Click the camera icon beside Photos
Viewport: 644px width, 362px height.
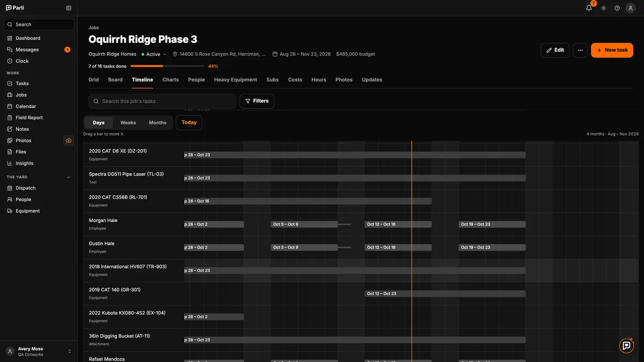click(69, 141)
